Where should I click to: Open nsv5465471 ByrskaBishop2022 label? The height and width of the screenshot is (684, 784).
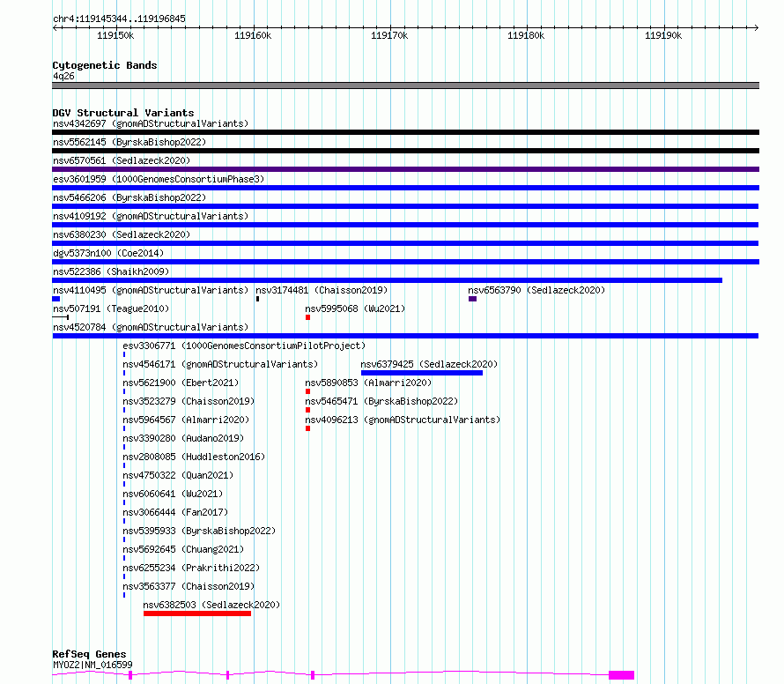[381, 401]
